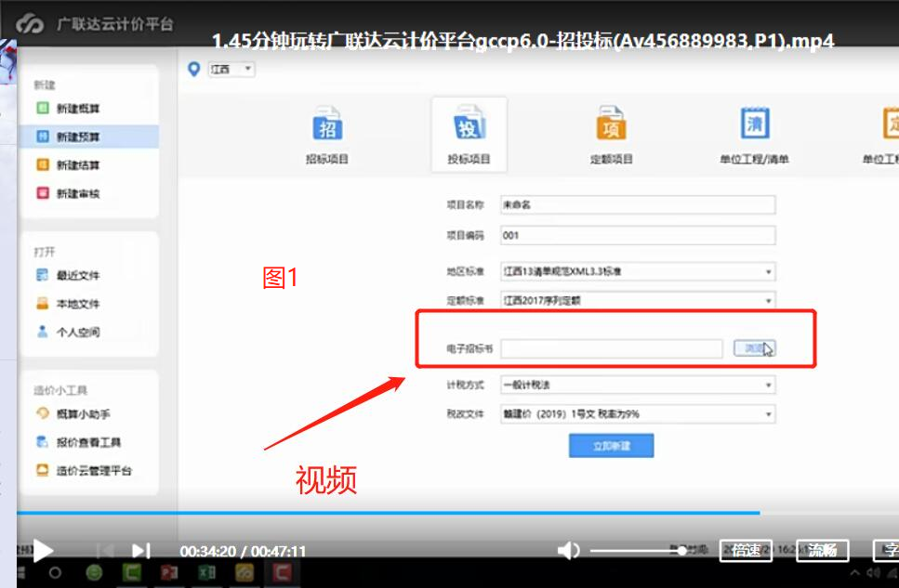Open the green square taskbar icon
The height and width of the screenshot is (588, 899).
(132, 572)
